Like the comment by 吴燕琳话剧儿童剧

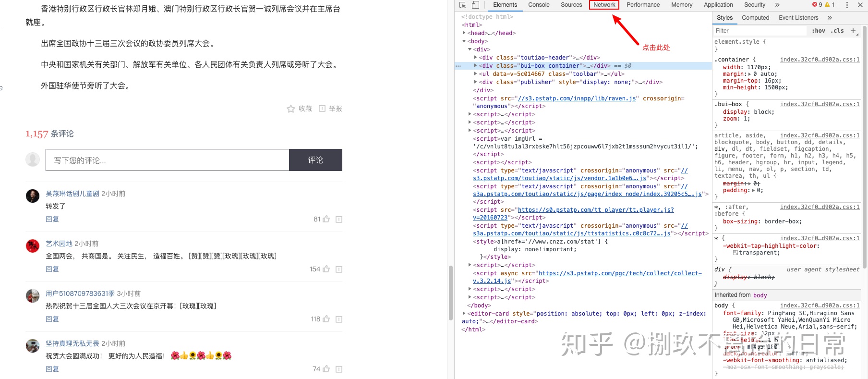326,219
